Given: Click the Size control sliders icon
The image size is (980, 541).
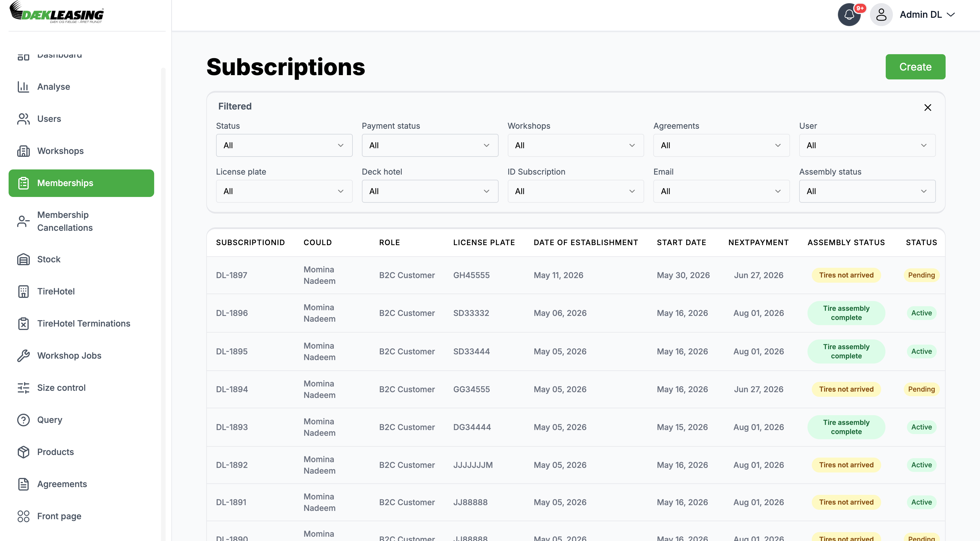Looking at the screenshot, I should coord(23,388).
